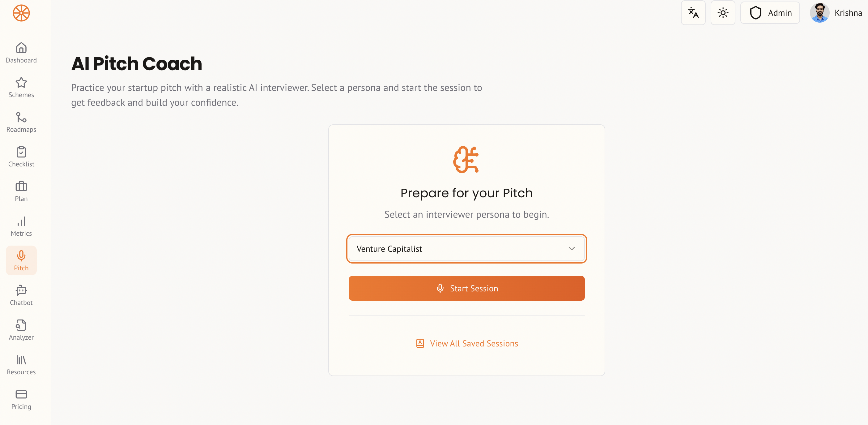The image size is (868, 425).
Task: Toggle the light/dark theme sun button
Action: pos(722,13)
